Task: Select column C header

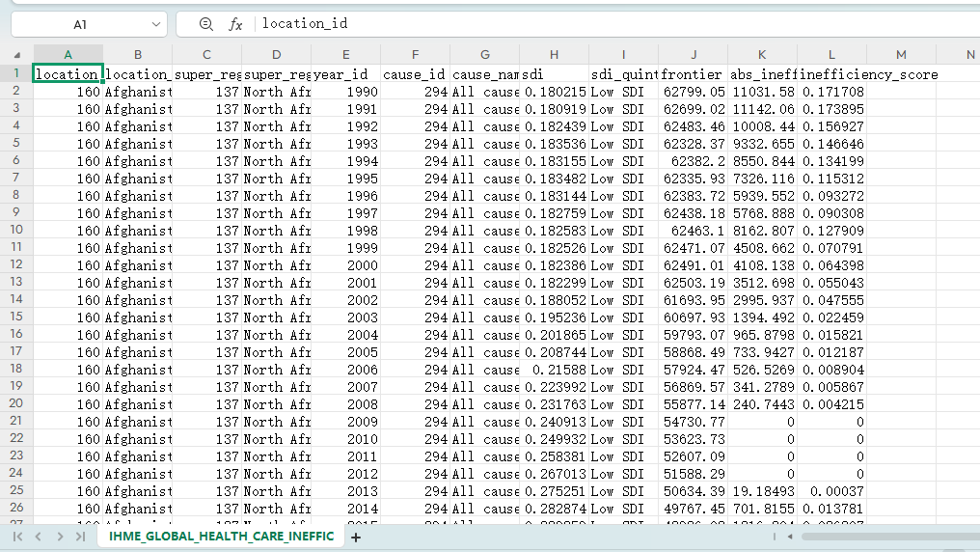Action: [x=206, y=55]
